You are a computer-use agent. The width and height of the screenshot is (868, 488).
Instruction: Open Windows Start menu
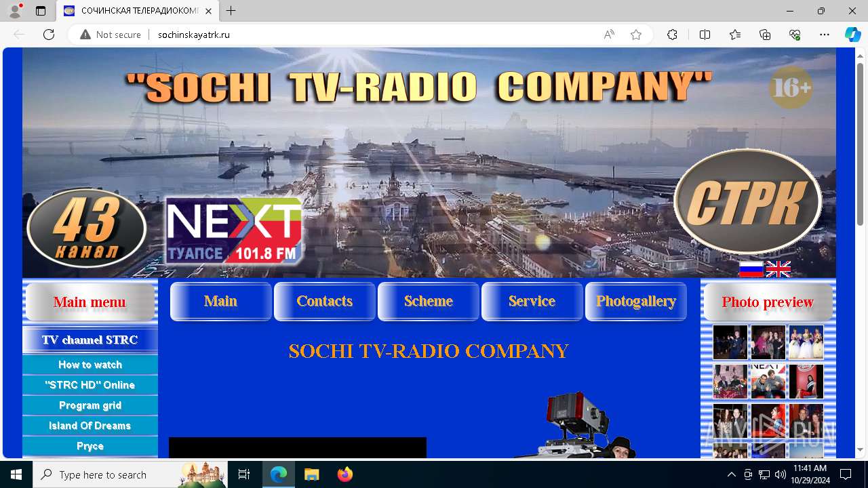(16, 474)
